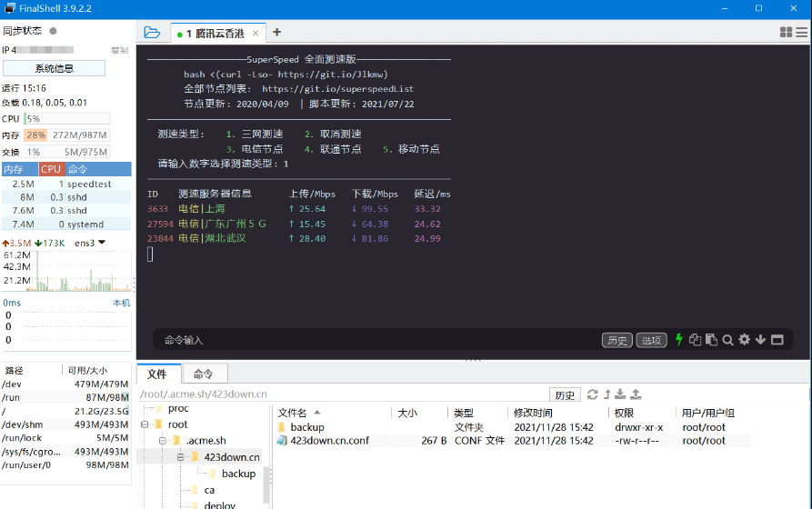
Task: Open 选项 in terminal command bar
Action: tap(651, 340)
